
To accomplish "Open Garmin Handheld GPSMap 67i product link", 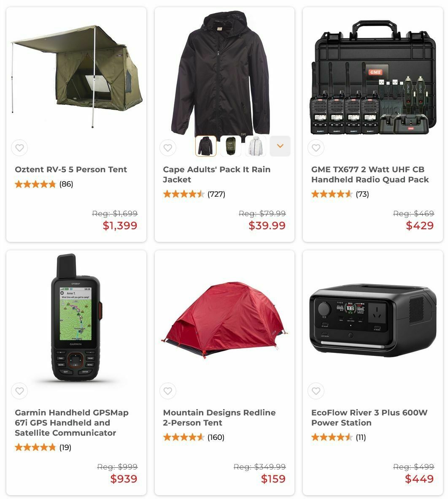I will pos(72,423).
